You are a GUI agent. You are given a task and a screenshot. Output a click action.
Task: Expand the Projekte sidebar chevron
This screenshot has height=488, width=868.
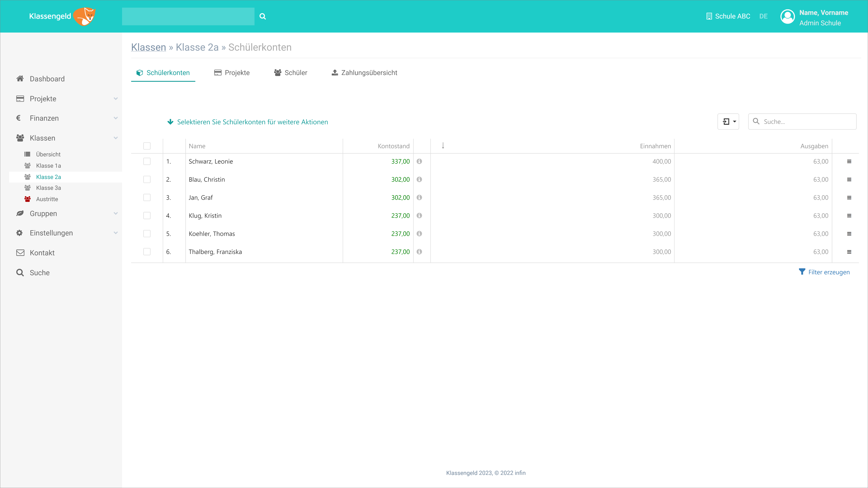pos(115,99)
